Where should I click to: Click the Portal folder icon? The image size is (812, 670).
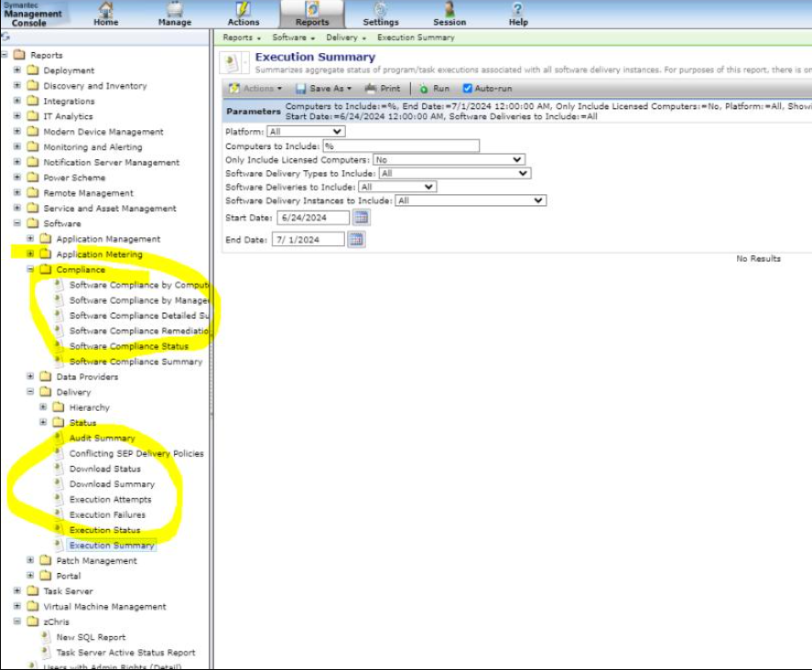(46, 575)
